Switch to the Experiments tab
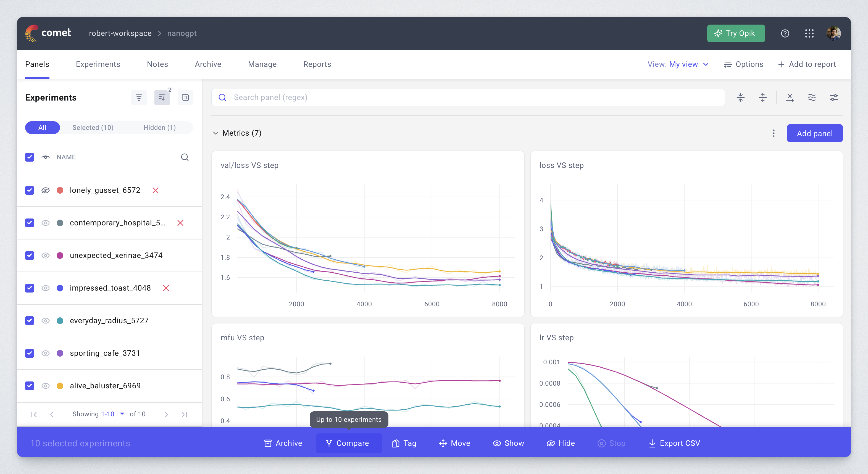The height and width of the screenshot is (474, 868). 98,64
